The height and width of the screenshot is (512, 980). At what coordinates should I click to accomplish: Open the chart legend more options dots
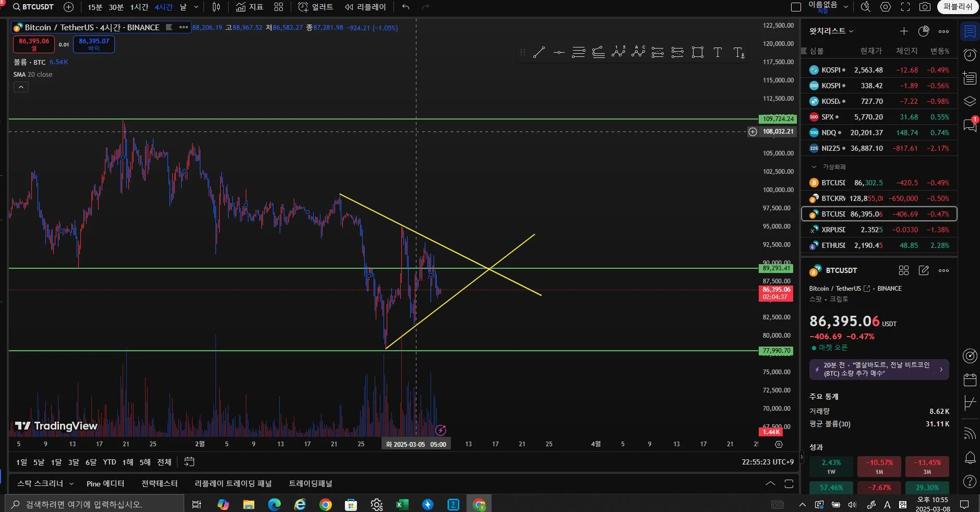(x=184, y=27)
